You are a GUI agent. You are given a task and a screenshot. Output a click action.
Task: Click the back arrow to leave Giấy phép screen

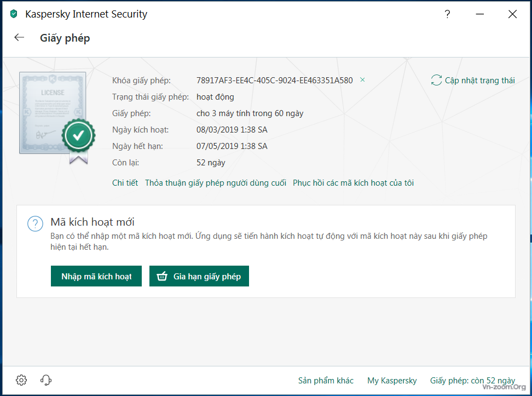click(19, 37)
